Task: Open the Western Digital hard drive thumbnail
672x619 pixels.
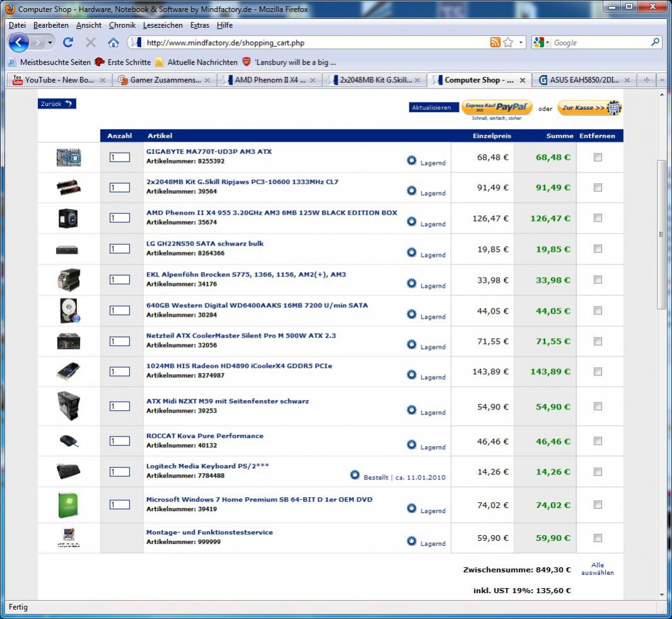Action: click(69, 311)
